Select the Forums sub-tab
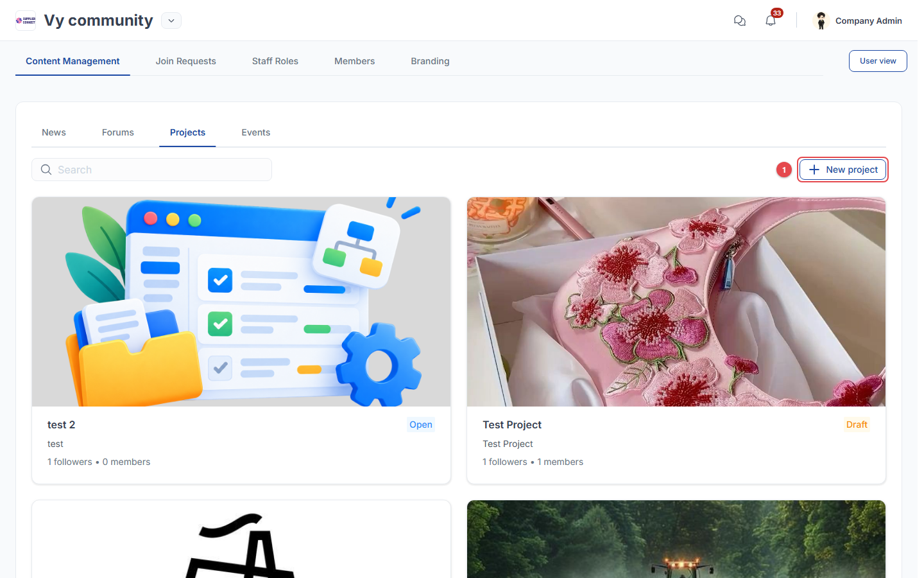This screenshot has width=924, height=578. (x=118, y=132)
